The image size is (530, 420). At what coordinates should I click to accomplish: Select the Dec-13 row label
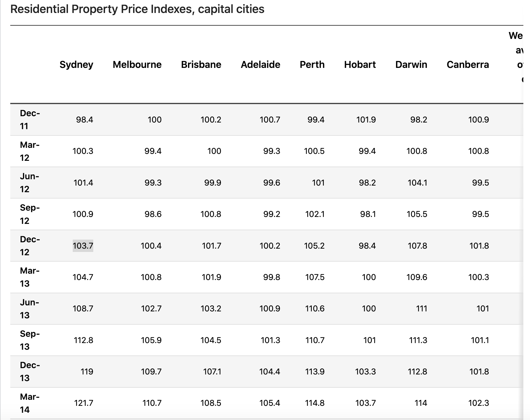click(x=30, y=371)
